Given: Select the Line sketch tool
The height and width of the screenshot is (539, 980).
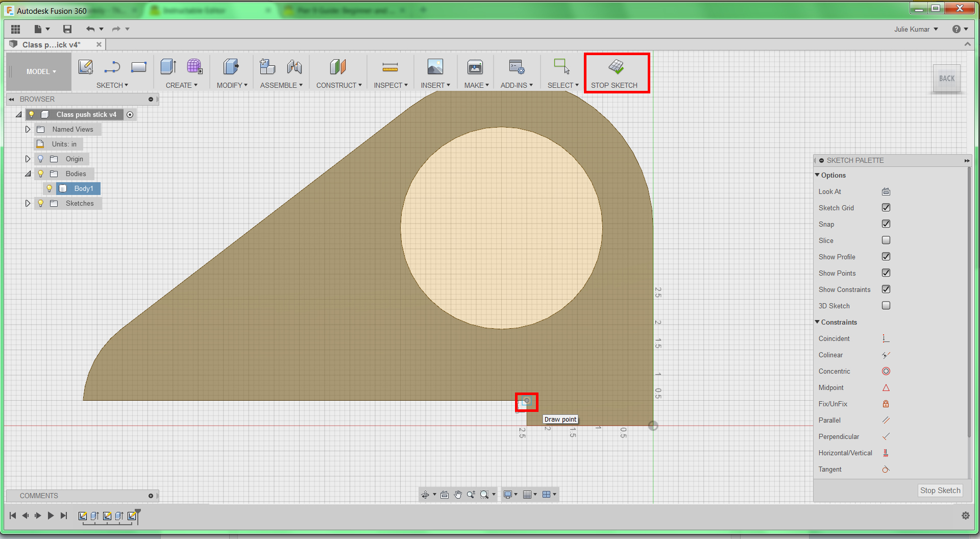Looking at the screenshot, I should [112, 67].
